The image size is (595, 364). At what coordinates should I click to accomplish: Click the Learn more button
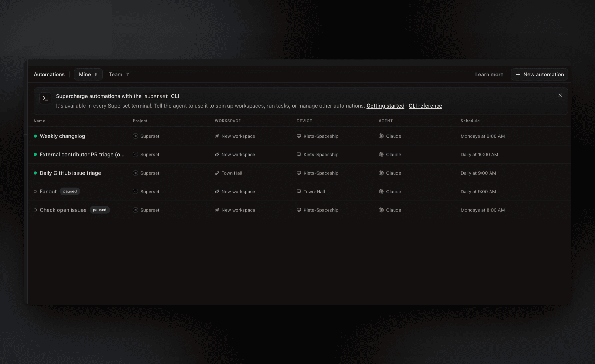click(x=489, y=74)
